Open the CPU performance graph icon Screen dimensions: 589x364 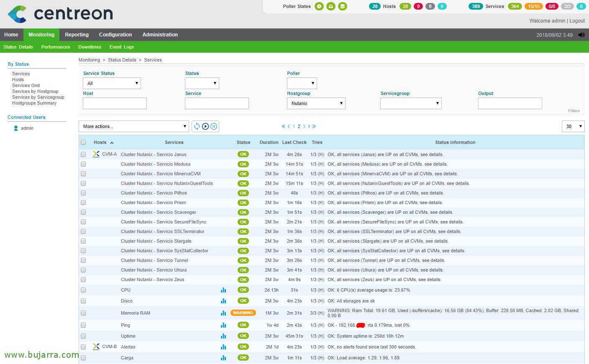pos(223,290)
